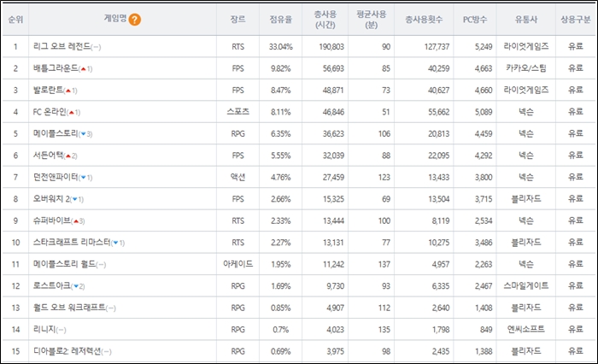Open the 스타크래프트 리마스터 game link
Viewport: 598px width, 364px height.
[x=73, y=244]
